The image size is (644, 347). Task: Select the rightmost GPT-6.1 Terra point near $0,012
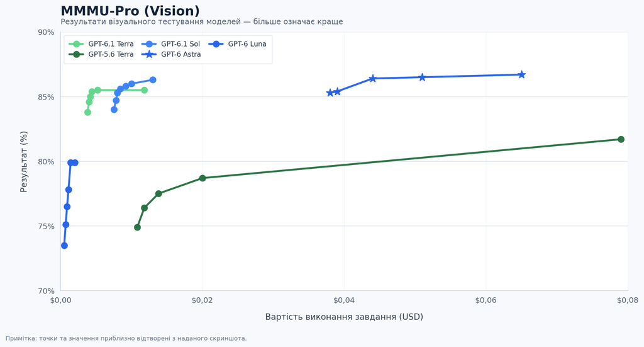[x=144, y=90]
